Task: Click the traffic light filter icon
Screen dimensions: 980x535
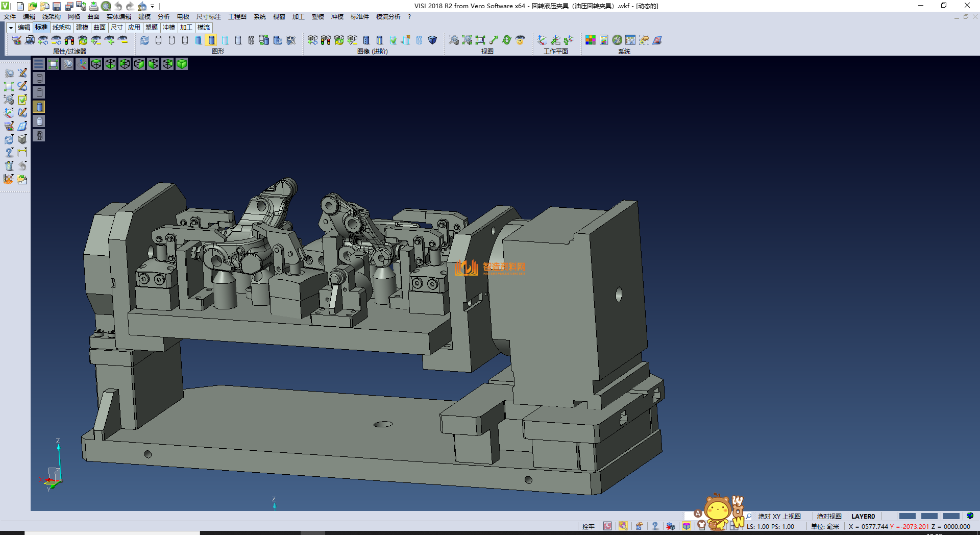Action: click(69, 40)
